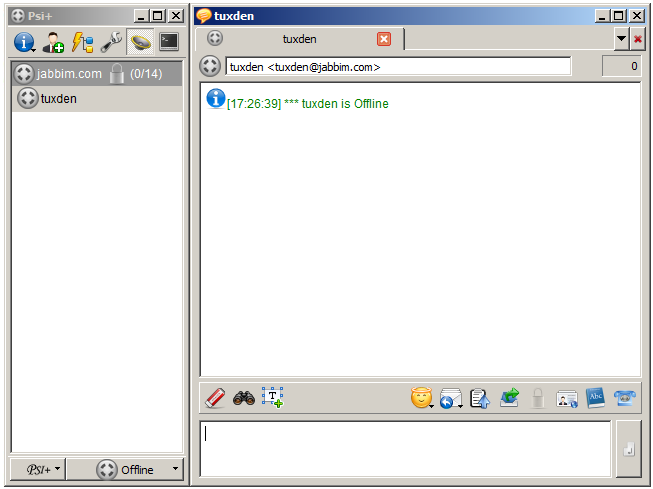Click the Add Contact icon in roster toolbar
This screenshot has width=653, height=489.
53,42
